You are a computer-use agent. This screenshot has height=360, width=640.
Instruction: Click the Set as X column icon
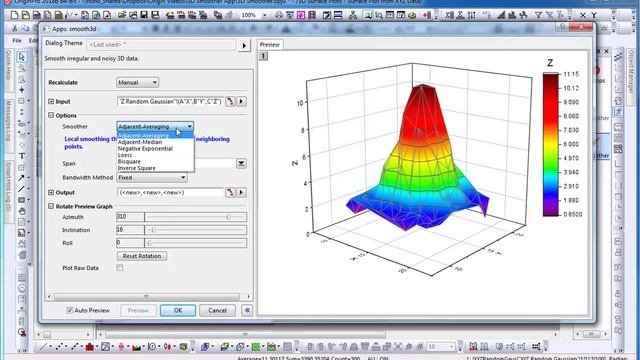(x=583, y=16)
